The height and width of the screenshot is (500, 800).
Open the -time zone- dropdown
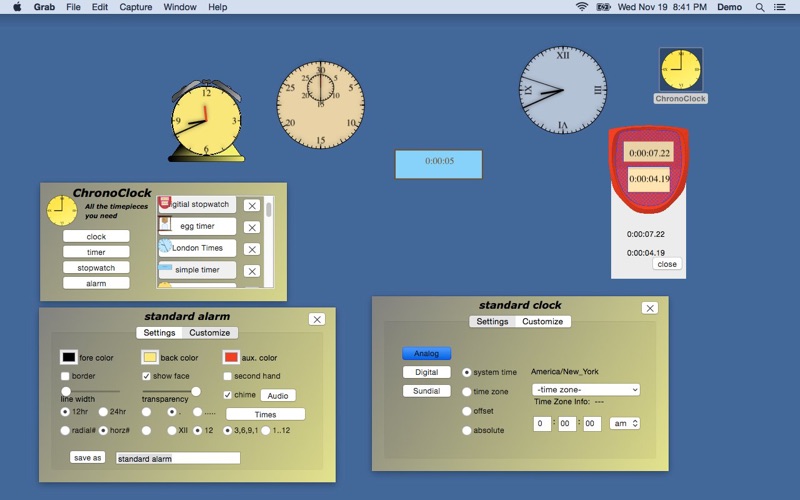tap(586, 389)
